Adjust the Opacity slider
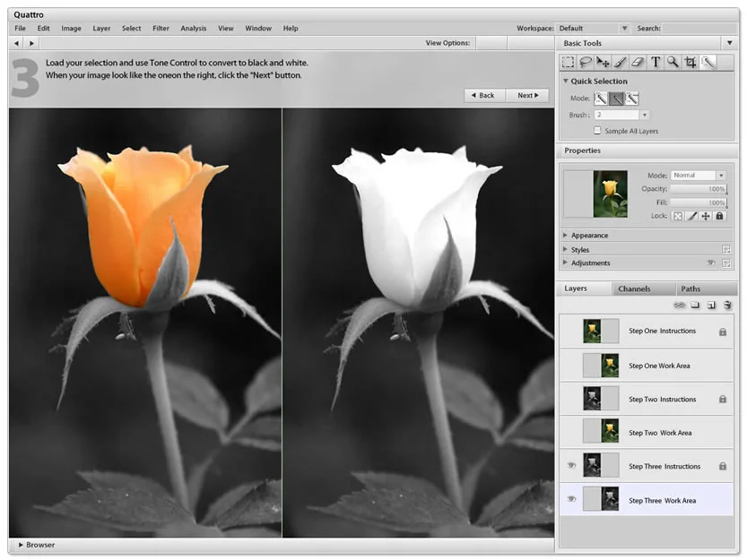Image resolution: width=747 pixels, height=560 pixels. [x=699, y=189]
